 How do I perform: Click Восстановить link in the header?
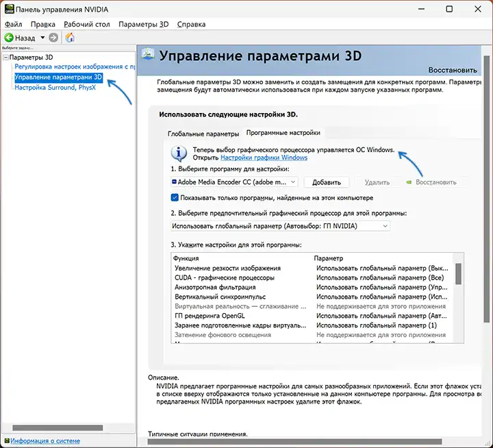point(453,70)
